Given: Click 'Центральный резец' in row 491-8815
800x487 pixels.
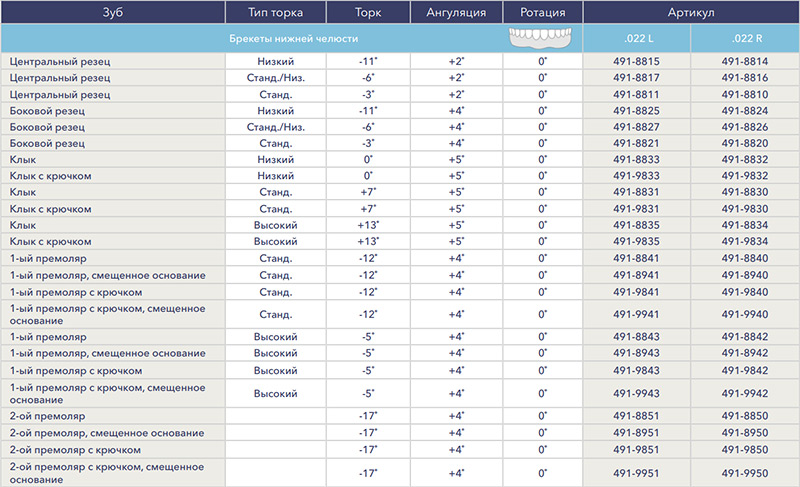Looking at the screenshot, I should coord(60,62).
